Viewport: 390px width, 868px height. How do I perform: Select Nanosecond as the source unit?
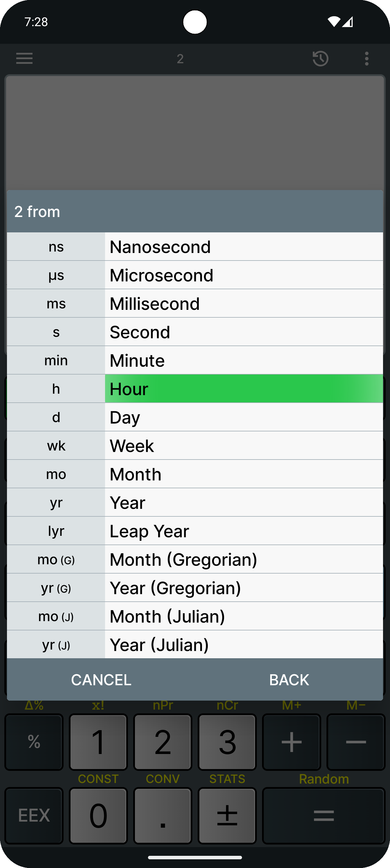(243, 247)
